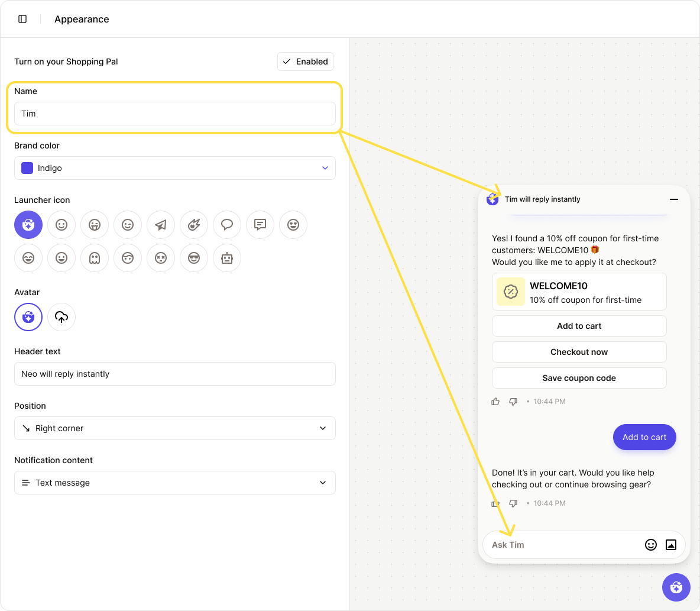Toggle the Enabled Shopping Pal switch
Screen dimensions: 700x611
click(305, 62)
